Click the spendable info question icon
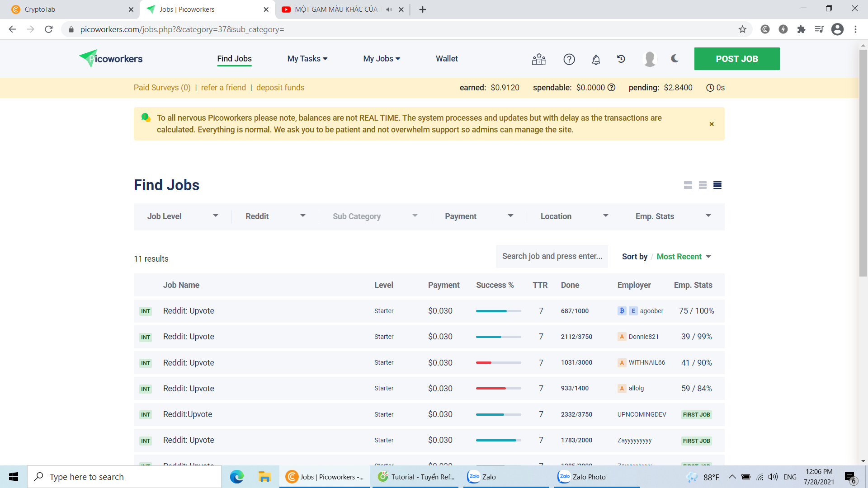The image size is (868, 488). click(x=611, y=88)
